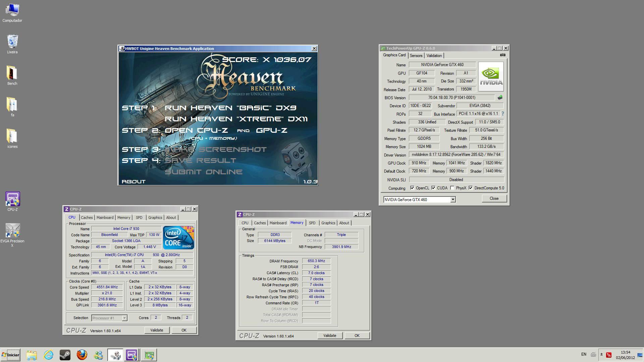This screenshot has height=362, width=644.
Task: Click the Iniciar start button
Action: (x=10, y=355)
